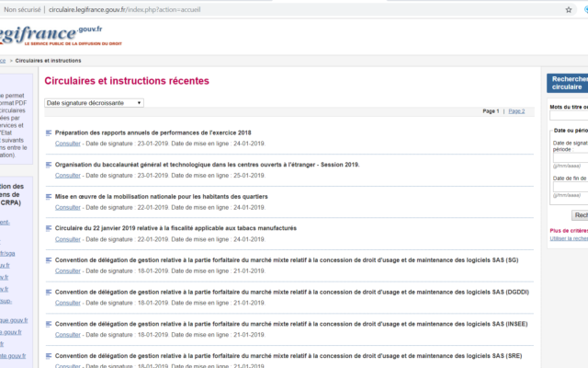The height and width of the screenshot is (368, 588).
Task: Click the Mots du titre search field
Action: [569, 116]
